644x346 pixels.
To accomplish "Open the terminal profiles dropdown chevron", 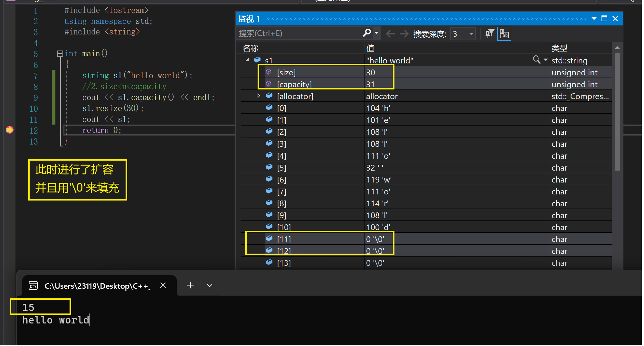I will (210, 286).
